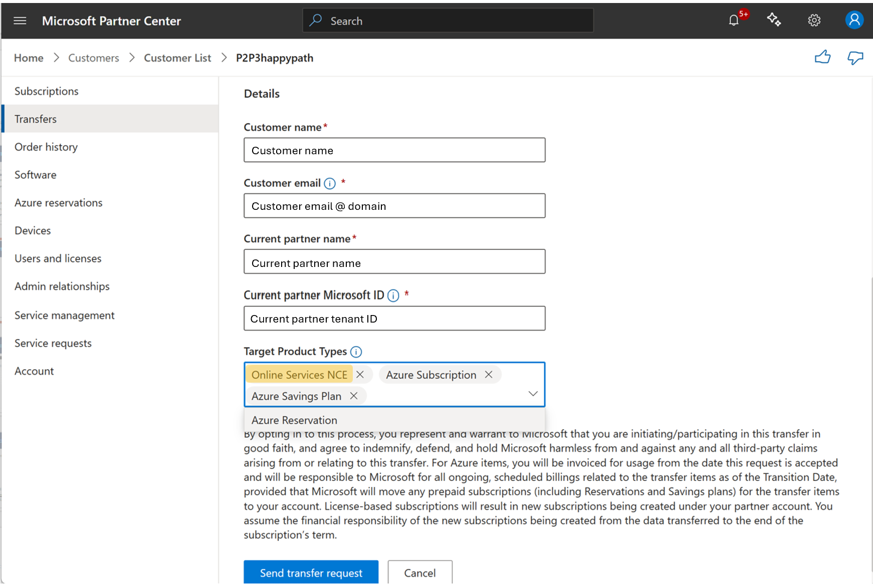The width and height of the screenshot is (873, 588).
Task: Collapse the Target Product Types dropdown chevron
Action: point(533,394)
